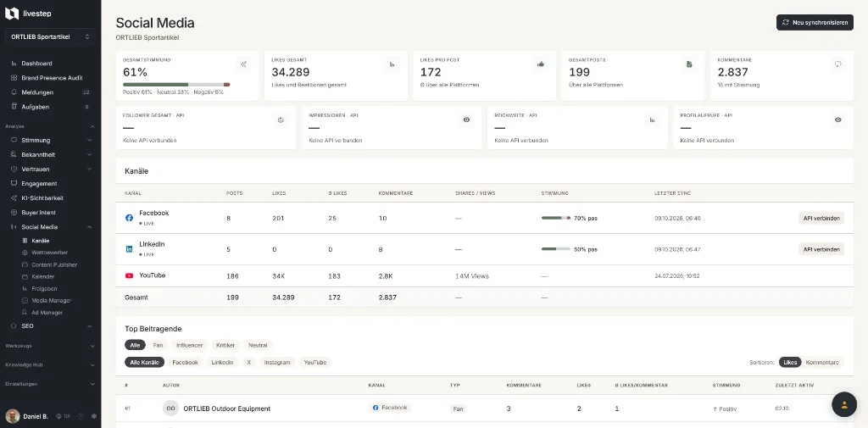Click the Gesamtstimmung 61% sentiment bar
This screenshot has height=428, width=868.
coord(176,85)
